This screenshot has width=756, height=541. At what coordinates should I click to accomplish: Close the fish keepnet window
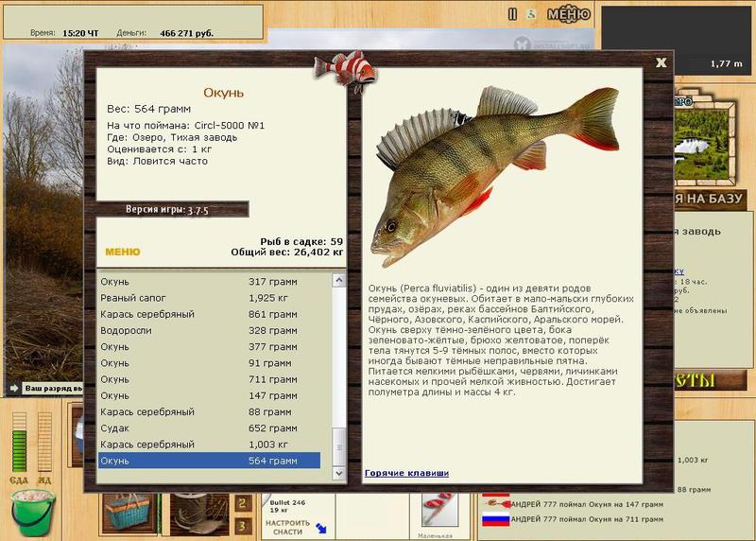point(661,62)
